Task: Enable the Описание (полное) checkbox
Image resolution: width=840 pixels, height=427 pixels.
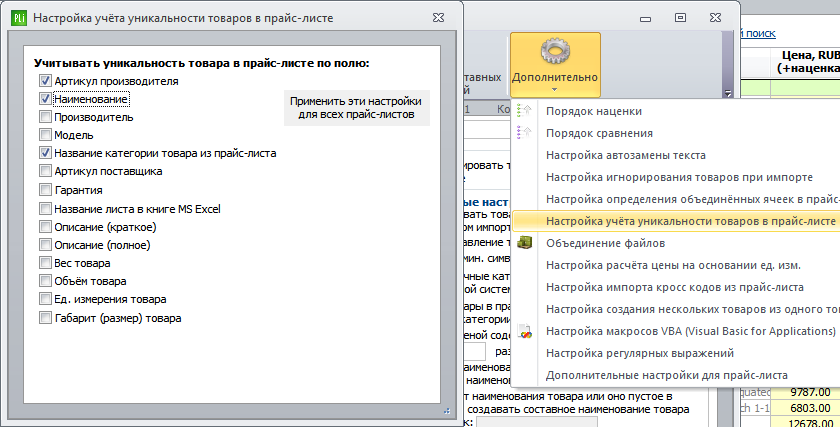Action: pos(45,245)
